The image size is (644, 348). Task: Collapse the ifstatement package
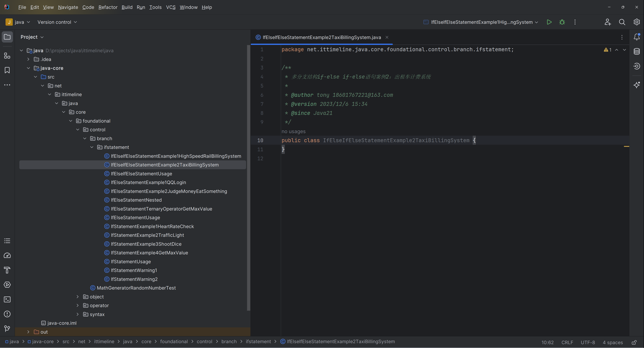[92, 147]
